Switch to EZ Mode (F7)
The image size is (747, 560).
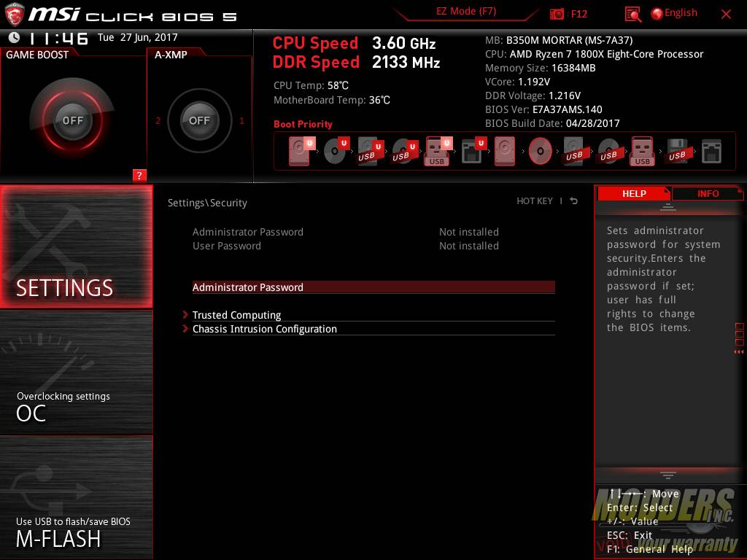click(x=466, y=12)
